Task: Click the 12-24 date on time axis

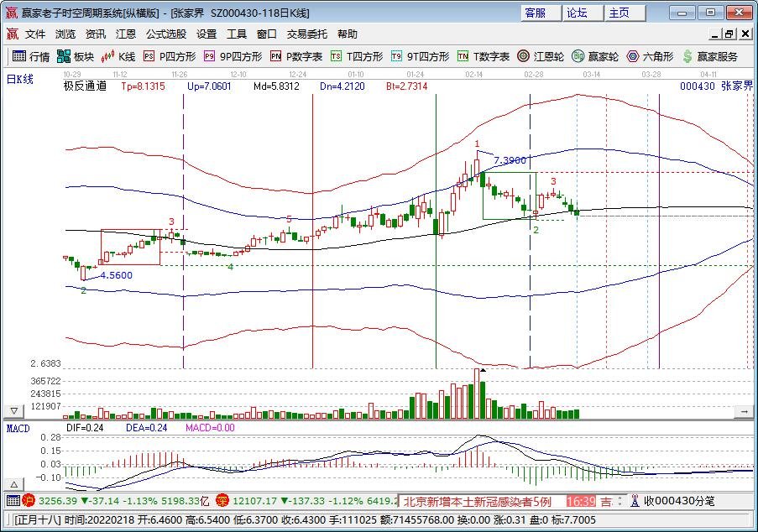Action: pos(297,75)
